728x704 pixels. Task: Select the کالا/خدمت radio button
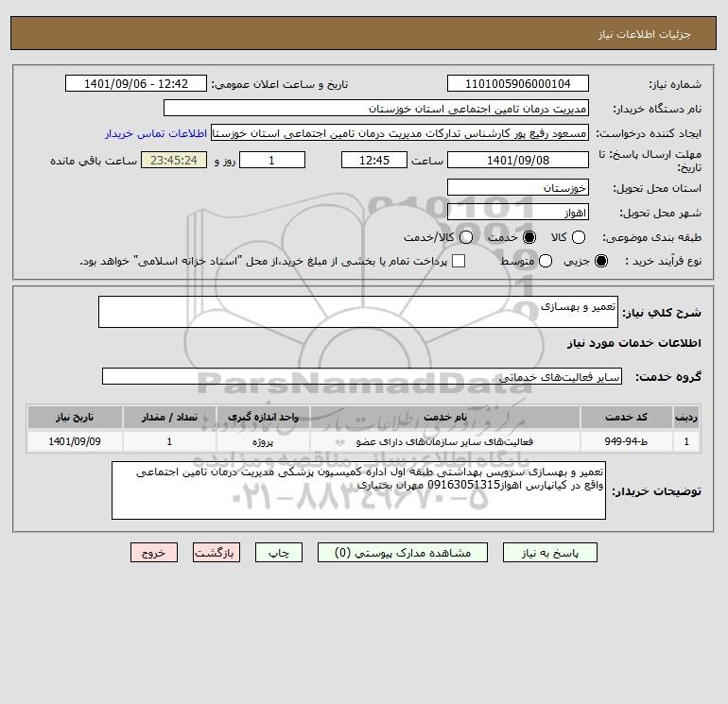466,237
